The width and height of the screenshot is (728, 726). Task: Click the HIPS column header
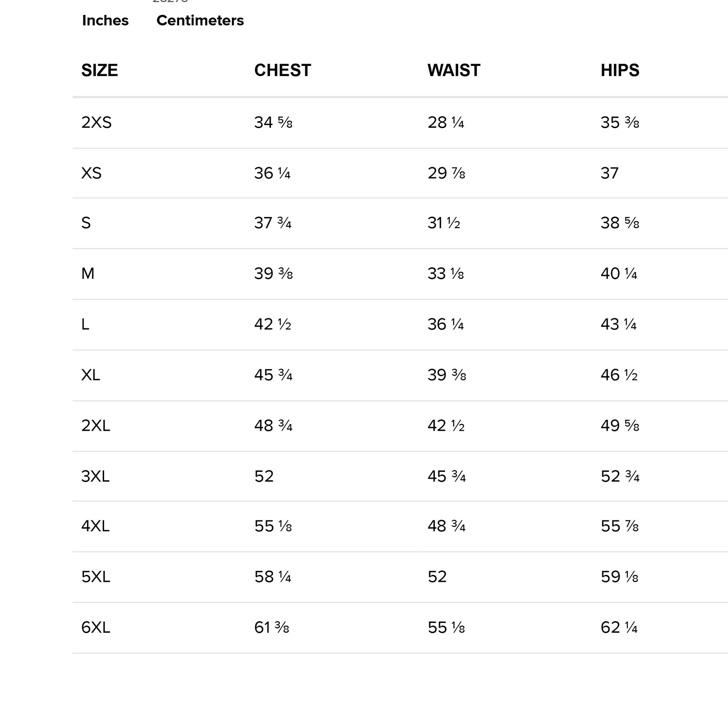pyautogui.click(x=620, y=71)
